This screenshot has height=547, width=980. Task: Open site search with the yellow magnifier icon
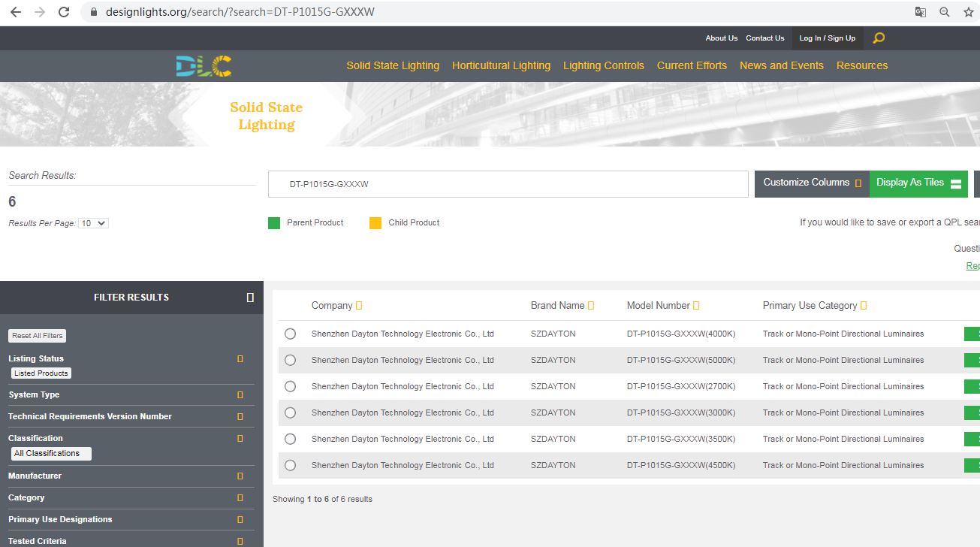879,38
